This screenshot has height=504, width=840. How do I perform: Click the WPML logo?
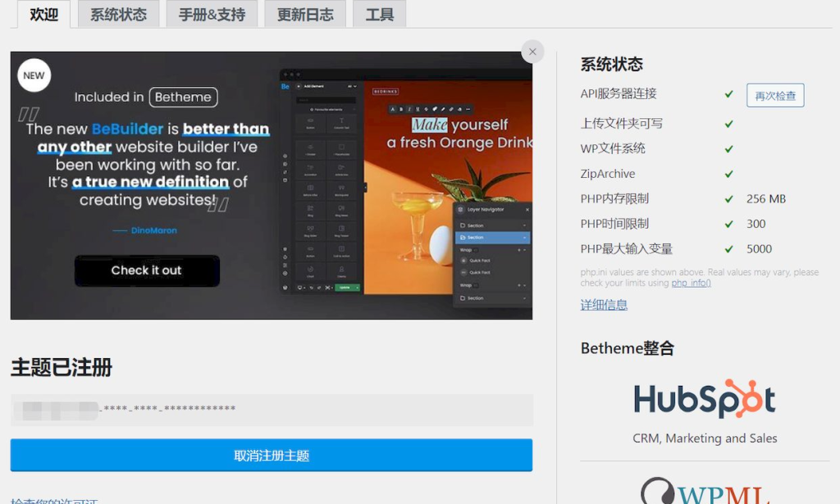705,492
